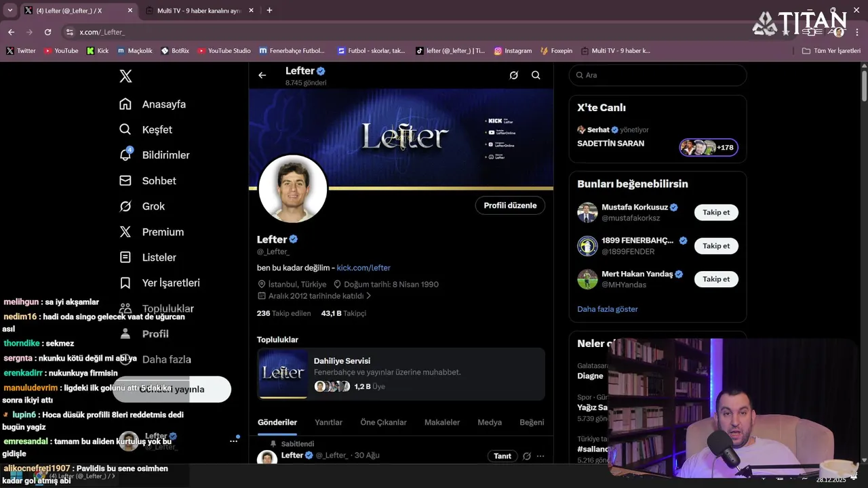This screenshot has height=488, width=868.
Task: Click Grok icon in profile header
Action: pos(514,75)
